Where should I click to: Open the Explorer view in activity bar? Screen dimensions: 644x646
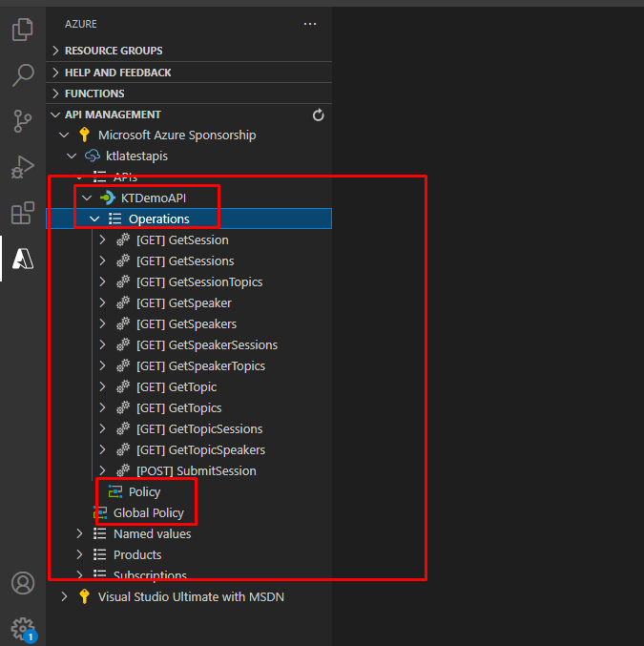tap(23, 31)
